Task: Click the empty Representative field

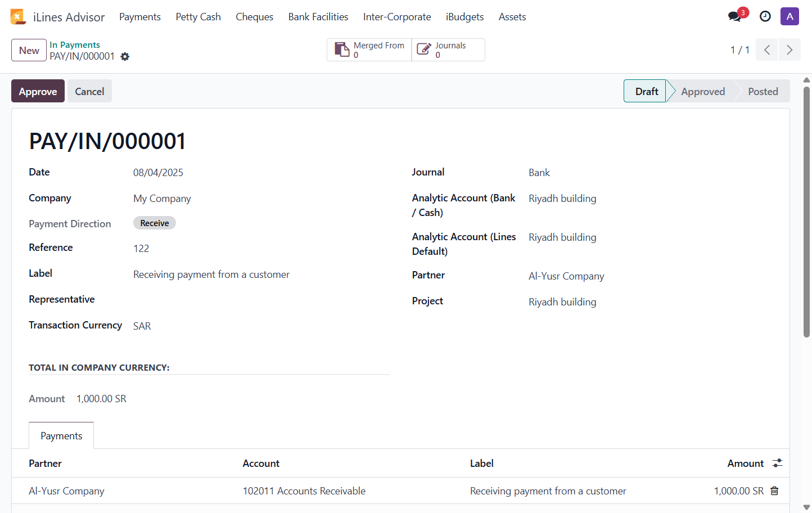Action: pos(261,299)
